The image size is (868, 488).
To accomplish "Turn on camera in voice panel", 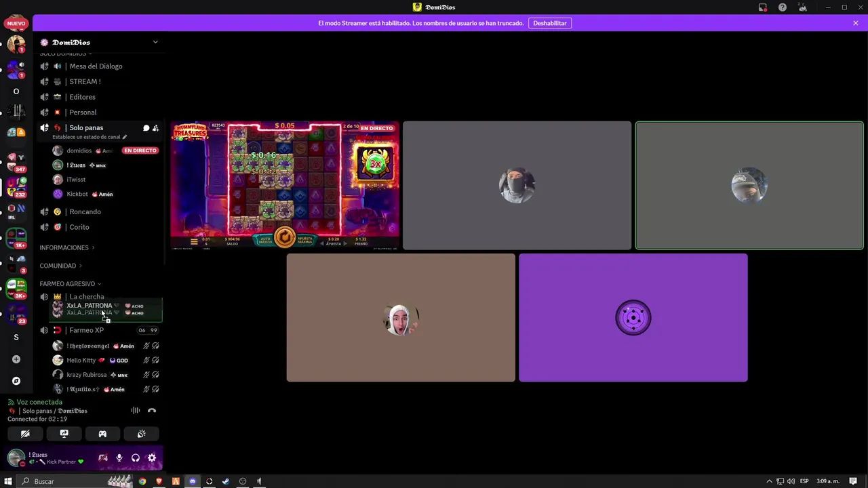I will [x=25, y=434].
